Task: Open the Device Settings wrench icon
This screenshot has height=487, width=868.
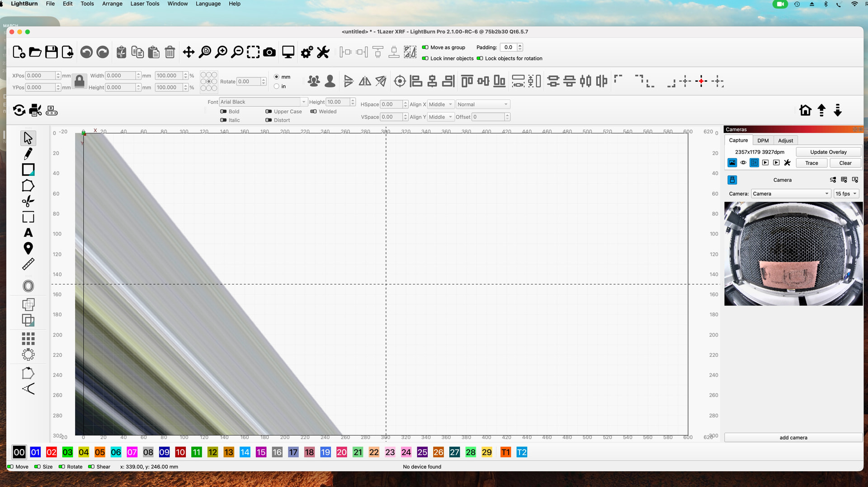Action: coord(323,52)
